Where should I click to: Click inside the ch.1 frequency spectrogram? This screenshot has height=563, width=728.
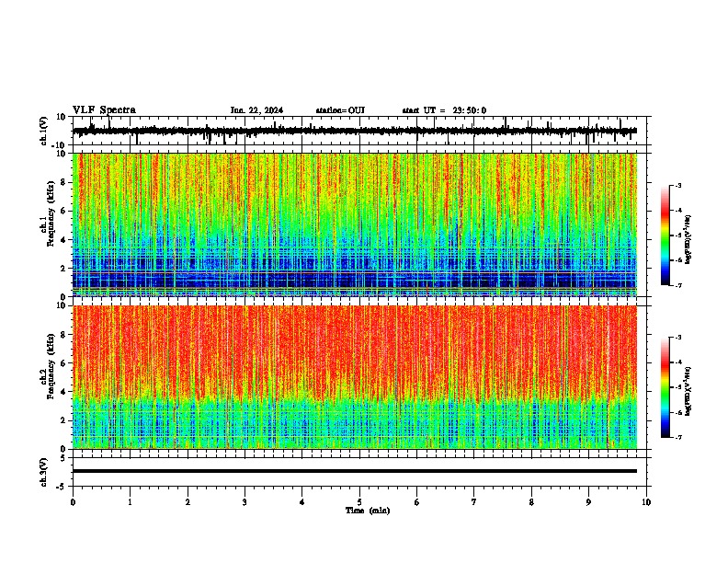pyautogui.click(x=355, y=224)
